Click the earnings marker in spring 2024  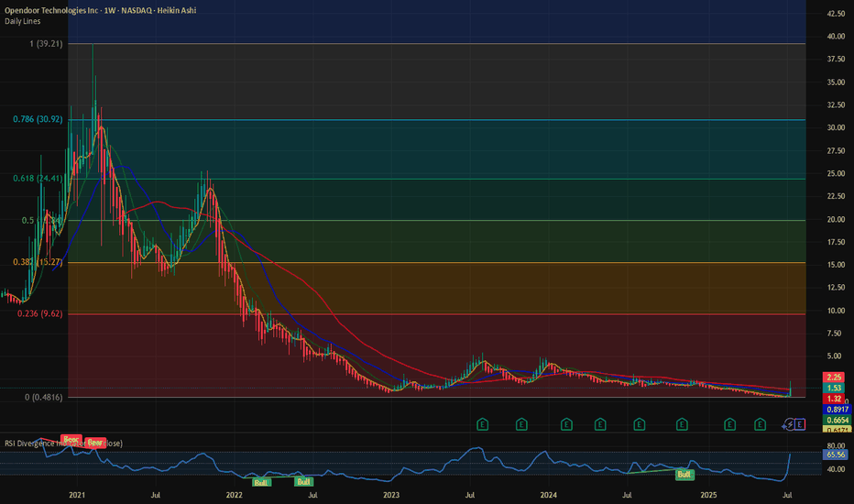[600, 424]
